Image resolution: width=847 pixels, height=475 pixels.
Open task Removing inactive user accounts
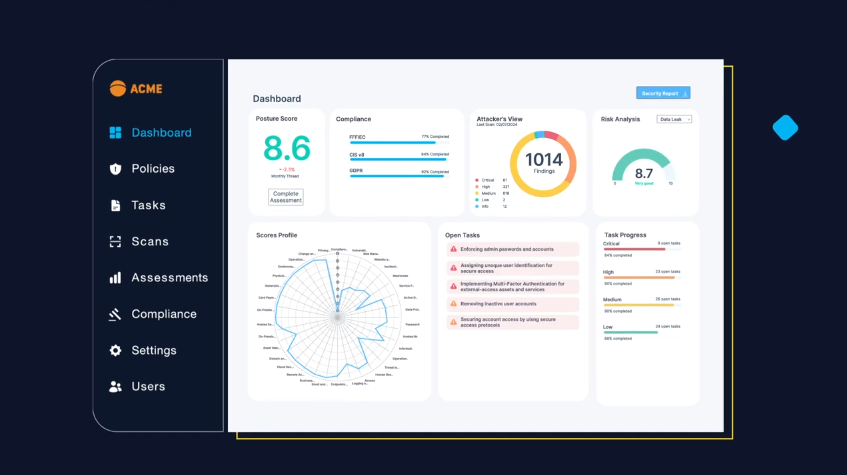coord(513,304)
